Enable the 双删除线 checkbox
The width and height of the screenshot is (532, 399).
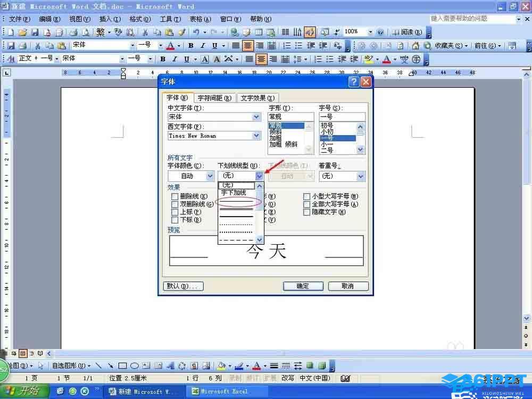click(x=174, y=204)
